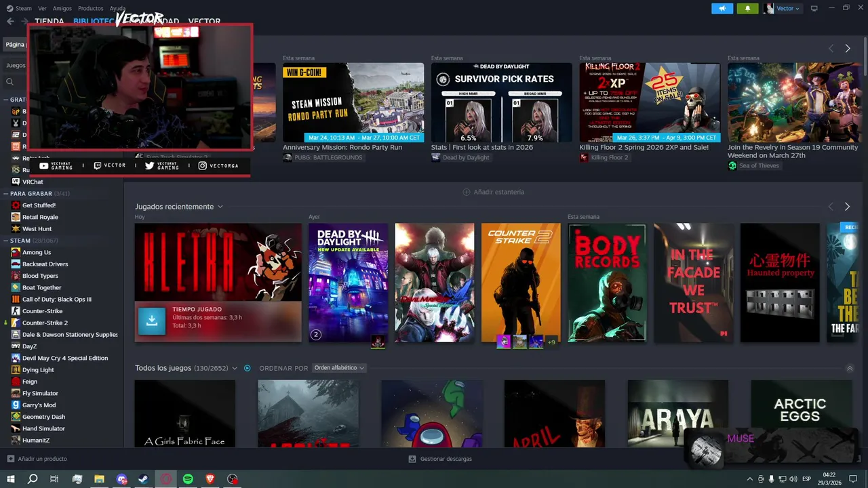This screenshot has height=488, width=868.
Task: Go to the VECTOR profile tab
Action: tap(203, 21)
